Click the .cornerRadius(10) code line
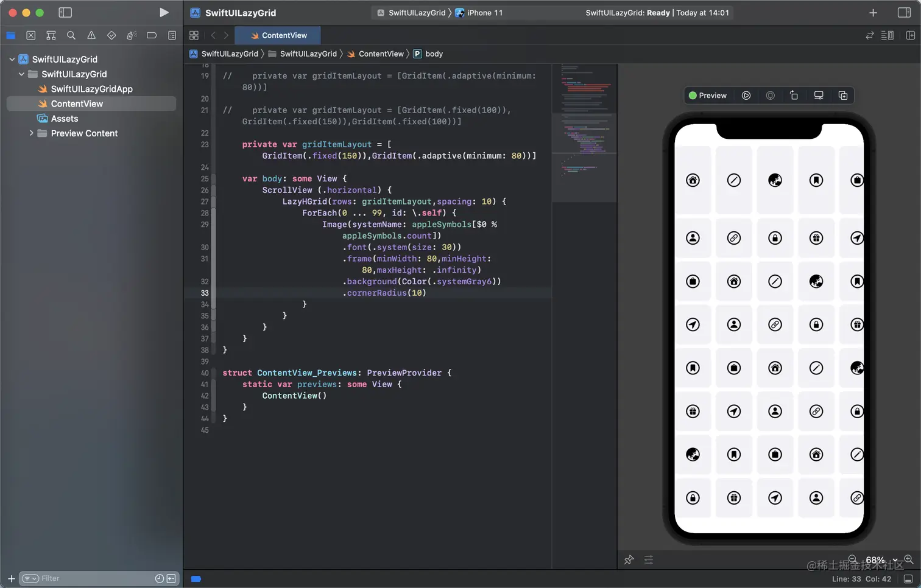The width and height of the screenshot is (921, 588). (x=384, y=293)
